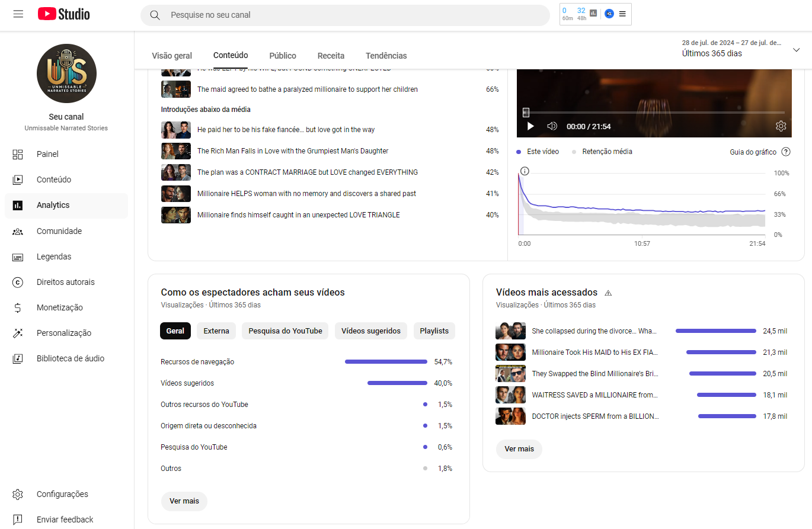The height and width of the screenshot is (529, 812).
Task: Switch to Tendências tab
Action: (386, 56)
